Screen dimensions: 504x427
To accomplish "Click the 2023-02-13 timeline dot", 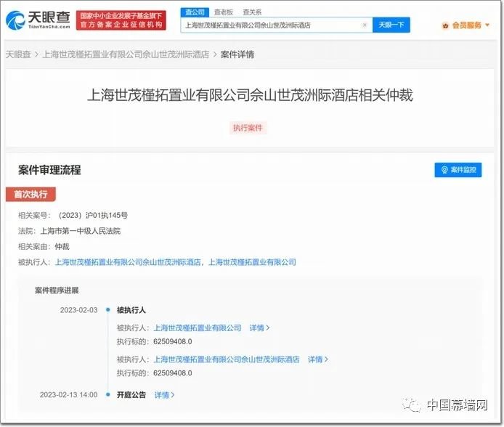I will [x=108, y=394].
